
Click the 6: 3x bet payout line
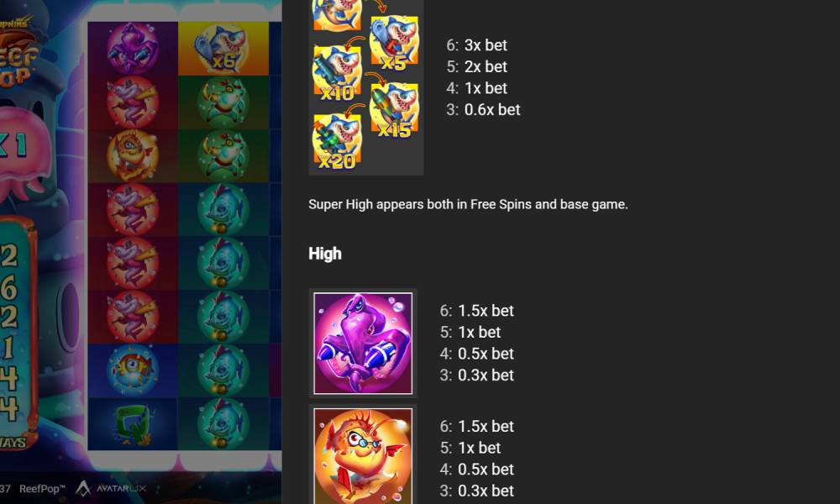pyautogui.click(x=477, y=45)
